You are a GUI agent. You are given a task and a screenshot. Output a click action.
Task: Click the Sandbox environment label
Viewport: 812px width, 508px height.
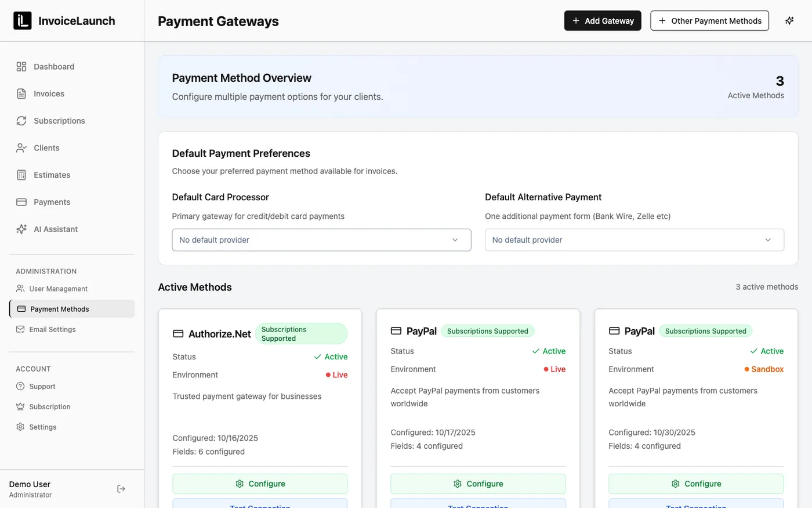tap(764, 369)
